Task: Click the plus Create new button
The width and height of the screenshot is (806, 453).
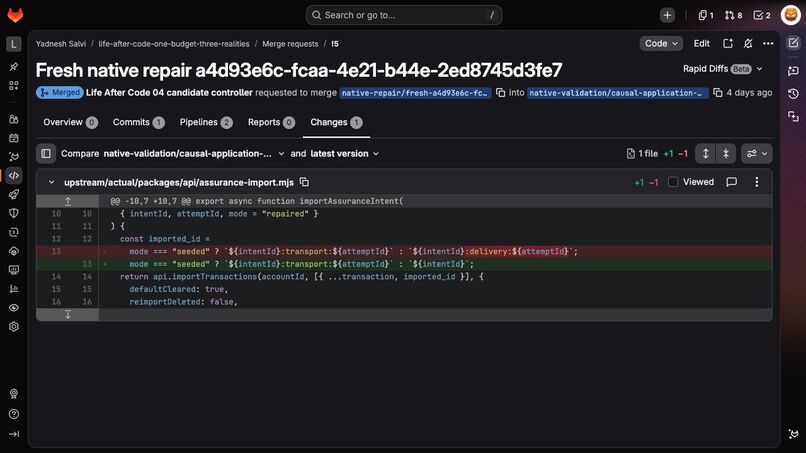Action: click(667, 15)
